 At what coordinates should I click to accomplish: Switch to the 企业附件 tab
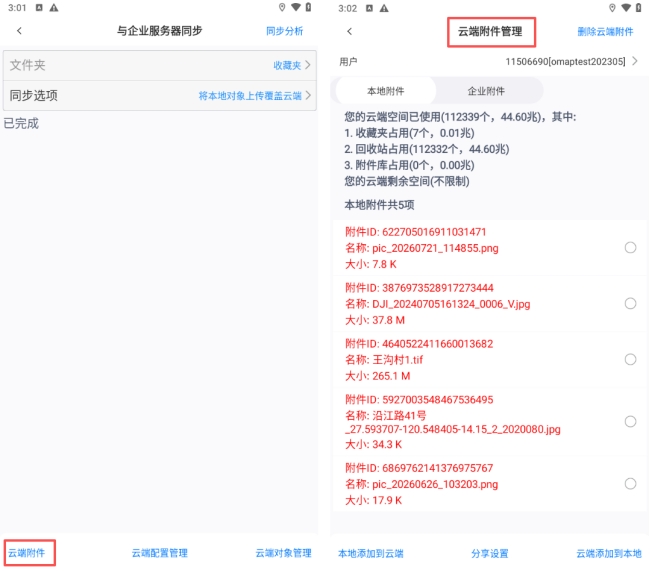(486, 91)
